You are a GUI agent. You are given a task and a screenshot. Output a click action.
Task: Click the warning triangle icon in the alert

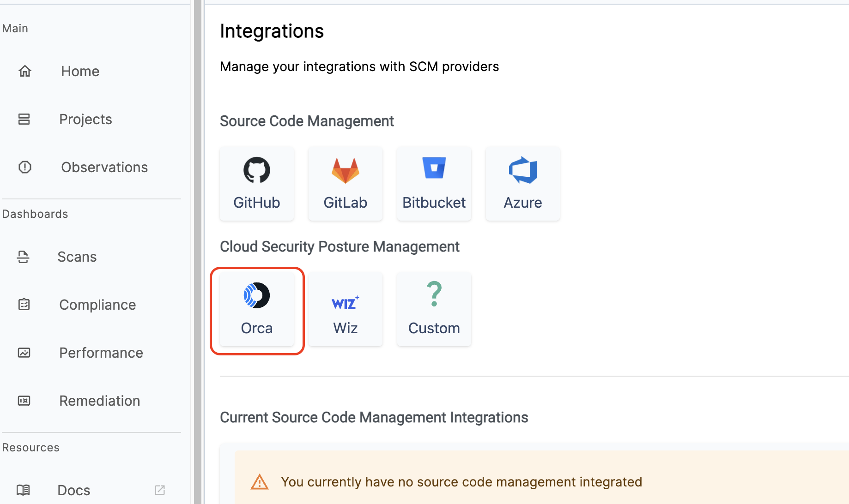[x=260, y=482]
